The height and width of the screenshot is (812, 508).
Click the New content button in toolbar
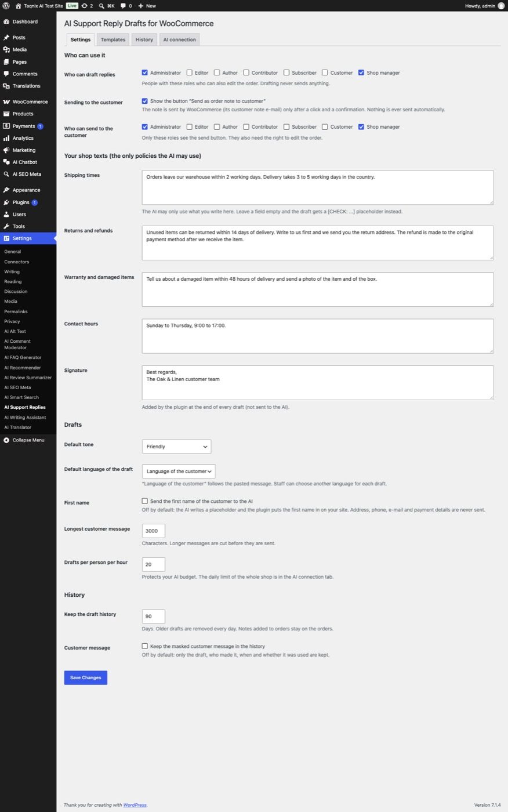[x=147, y=6]
